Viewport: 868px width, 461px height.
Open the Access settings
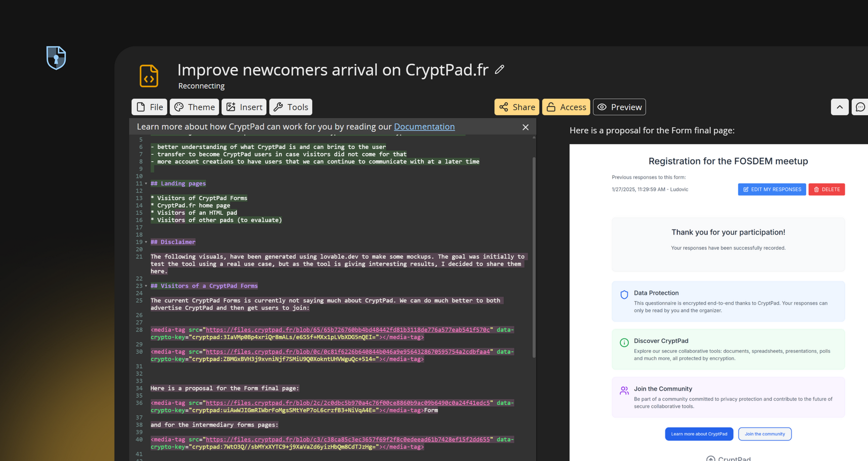566,107
